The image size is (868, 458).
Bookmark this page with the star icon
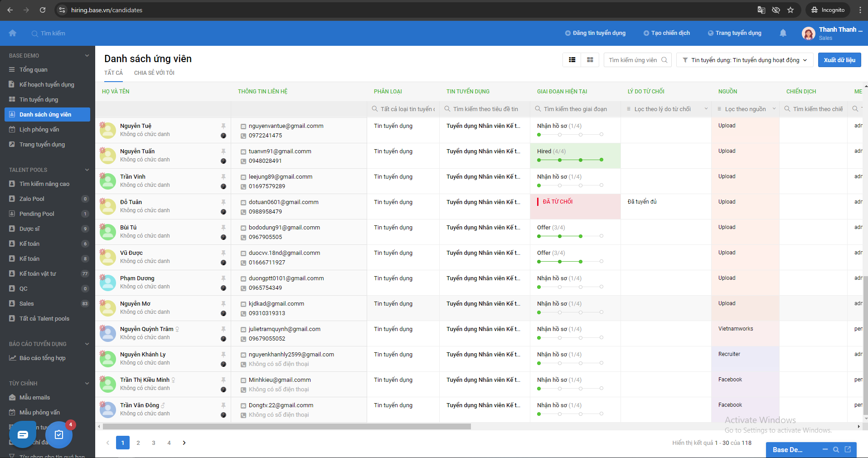(790, 10)
